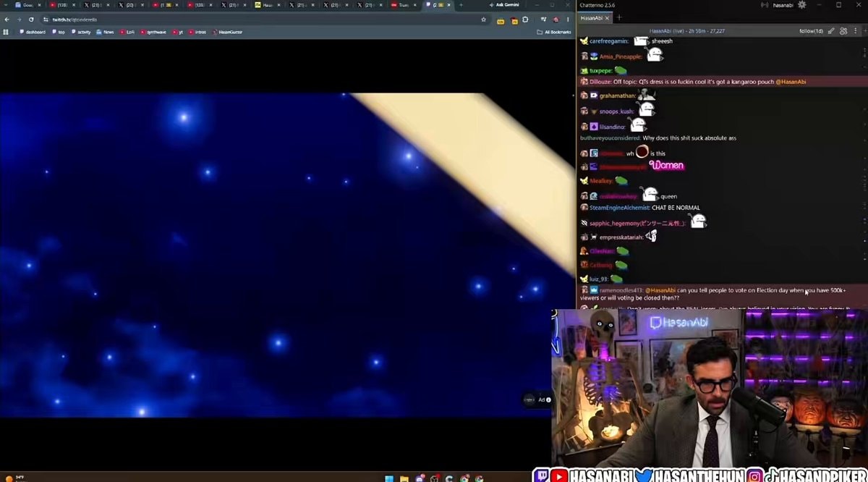Image resolution: width=868 pixels, height=482 pixels.
Task: Click the username empresskatarials in chat
Action: tap(621, 237)
